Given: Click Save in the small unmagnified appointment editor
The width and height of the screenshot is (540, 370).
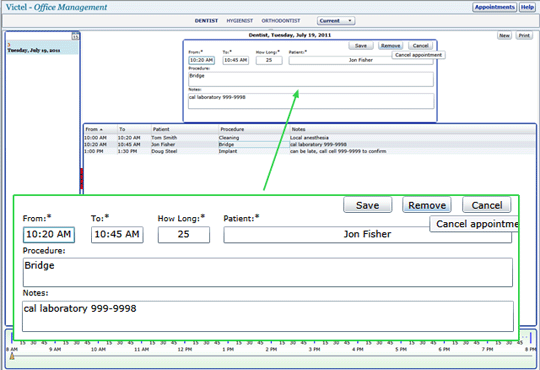Looking at the screenshot, I should [361, 46].
